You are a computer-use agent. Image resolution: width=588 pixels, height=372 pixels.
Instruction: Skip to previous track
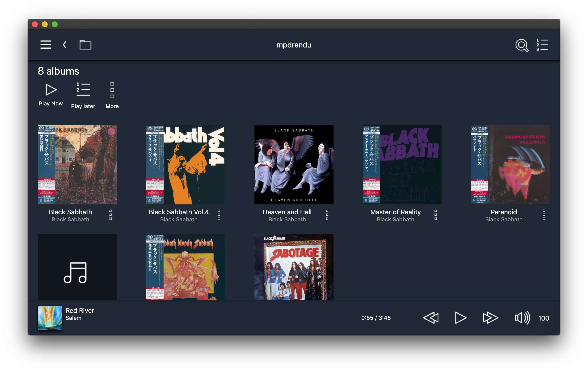coord(431,318)
